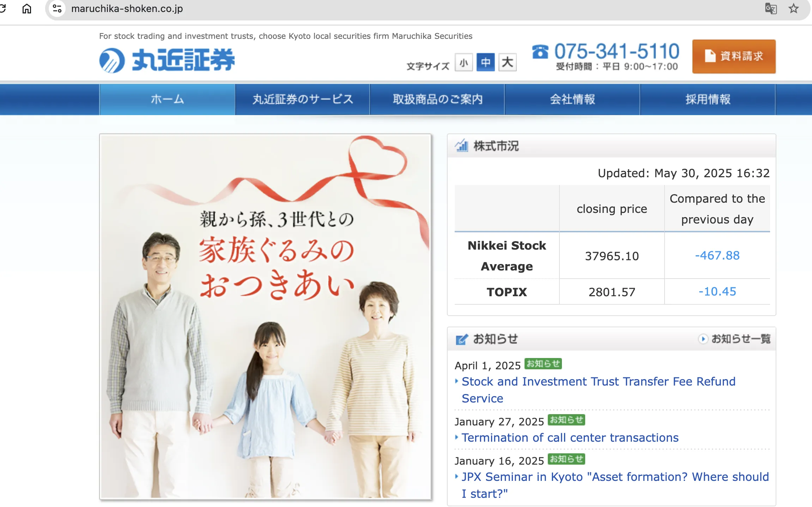812x507 pixels.
Task: Click the お知らせ pencil icon
Action: coord(462,339)
